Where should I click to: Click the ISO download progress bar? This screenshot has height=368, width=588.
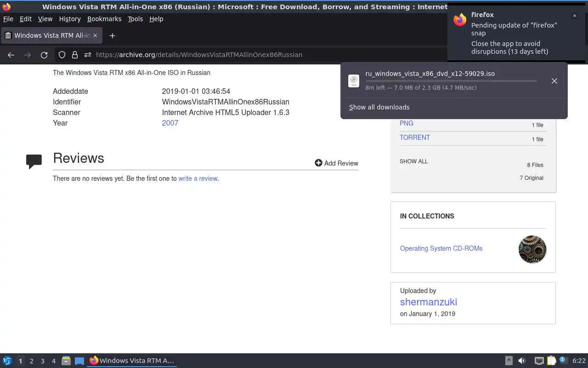click(x=451, y=81)
